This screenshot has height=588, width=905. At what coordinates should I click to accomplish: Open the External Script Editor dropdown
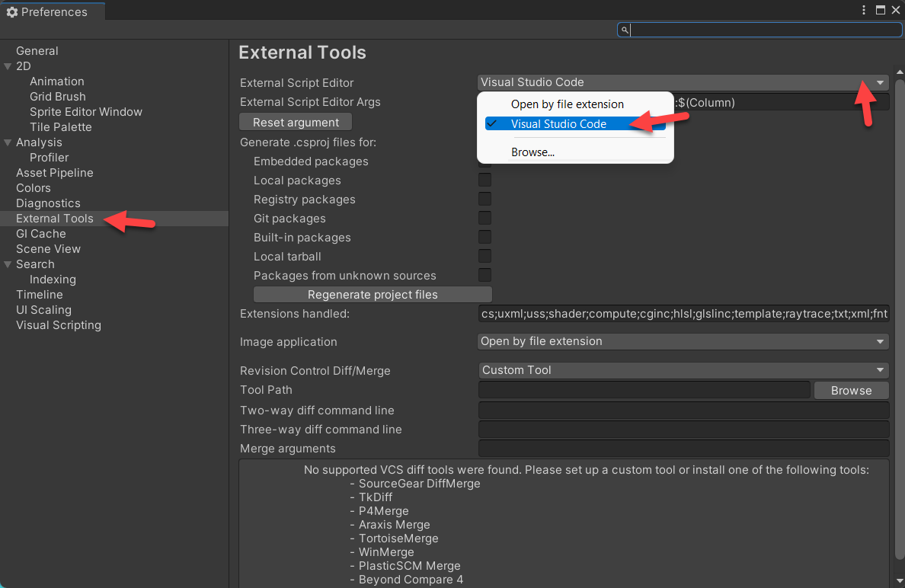click(683, 82)
